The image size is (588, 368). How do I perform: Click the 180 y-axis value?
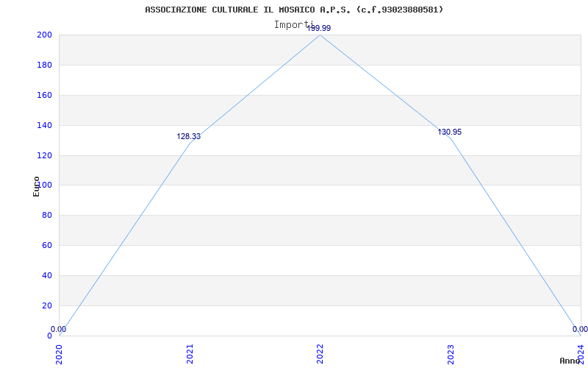(x=44, y=65)
